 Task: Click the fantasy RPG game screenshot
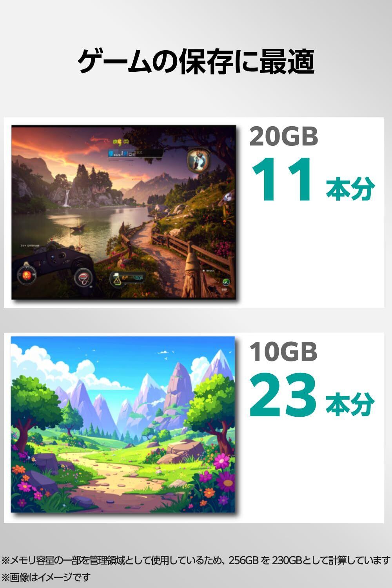[x=123, y=212]
